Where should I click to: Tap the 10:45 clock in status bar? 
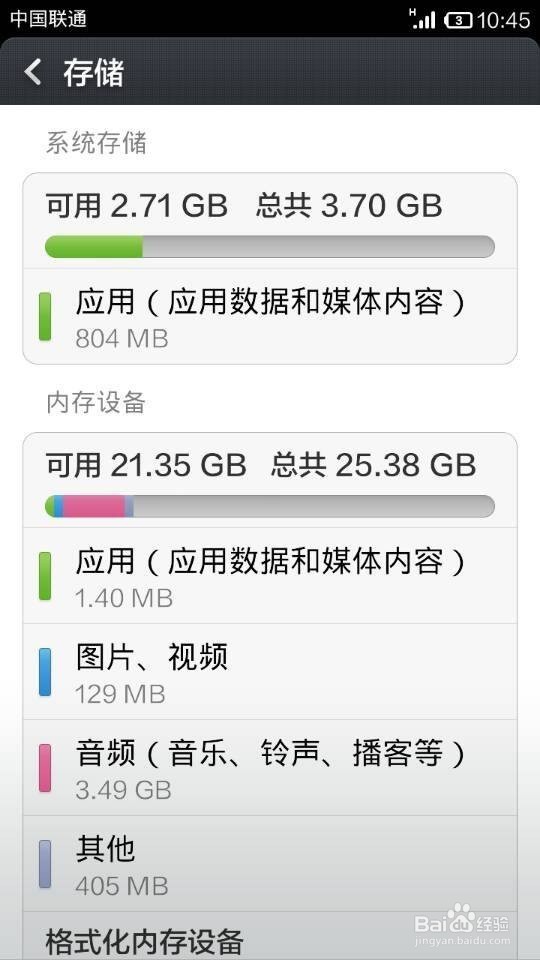click(503, 20)
